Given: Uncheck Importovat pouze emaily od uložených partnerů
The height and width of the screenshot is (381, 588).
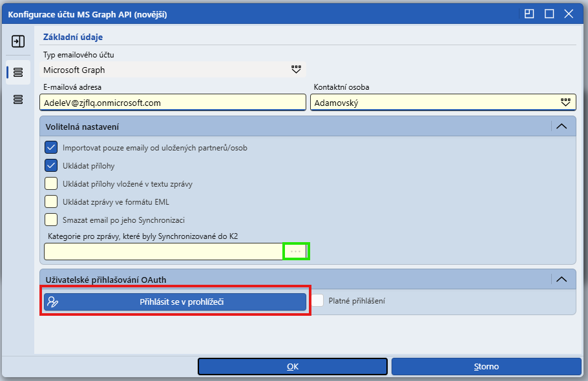Looking at the screenshot, I should [x=51, y=148].
